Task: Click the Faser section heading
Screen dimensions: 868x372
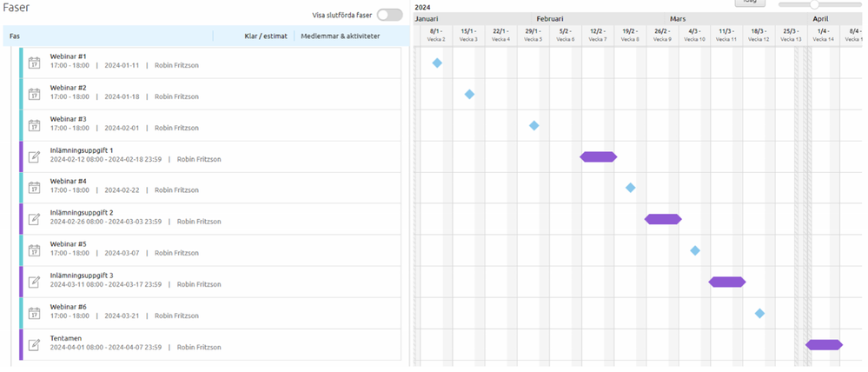Action: tap(17, 8)
